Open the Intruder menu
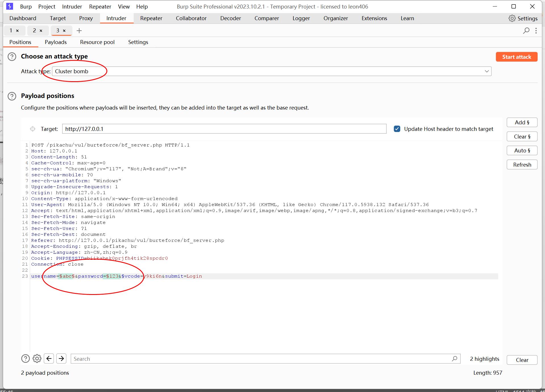Viewport: 545px width, 392px height. click(x=72, y=7)
